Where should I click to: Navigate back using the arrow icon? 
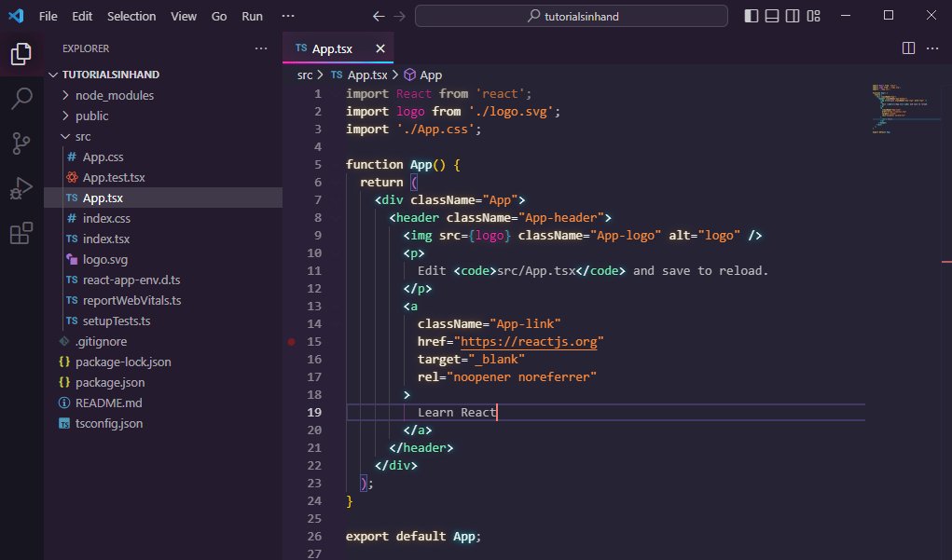(x=378, y=16)
